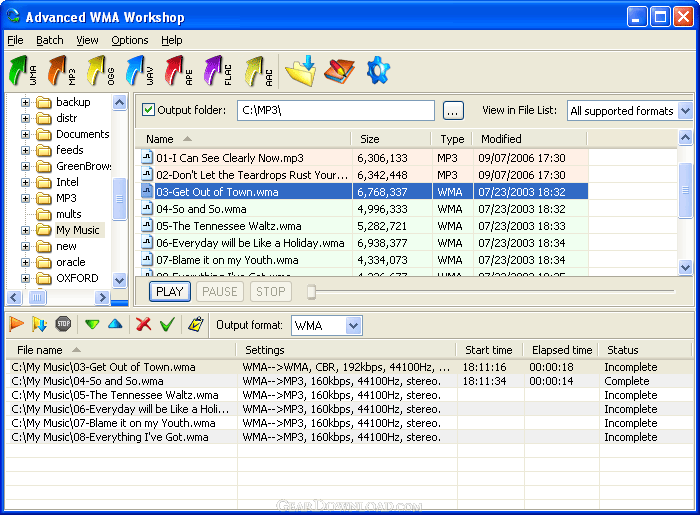Click file icon of 07-Blame it on my Youth.wma
Screen dimensions: 700x515
pos(146,259)
